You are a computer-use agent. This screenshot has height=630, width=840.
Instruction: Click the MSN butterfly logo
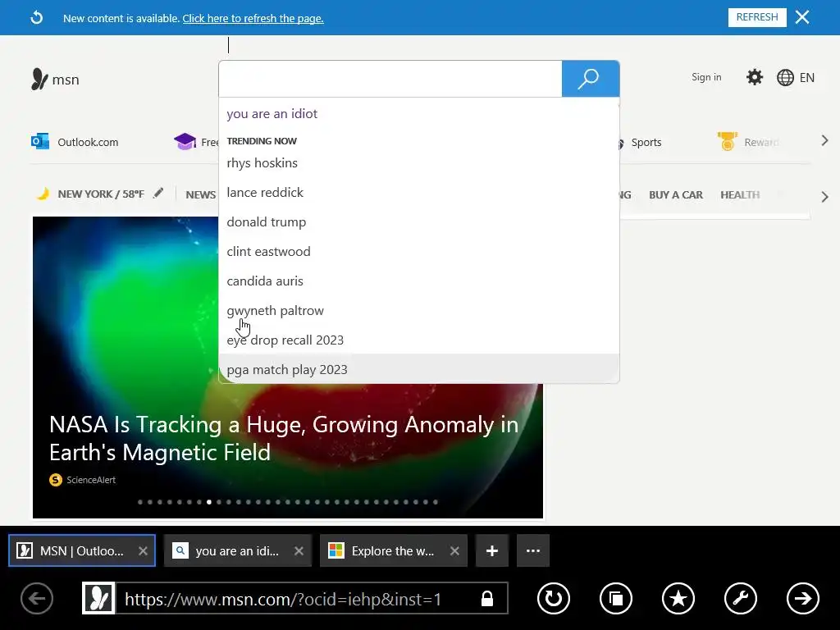click(39, 79)
